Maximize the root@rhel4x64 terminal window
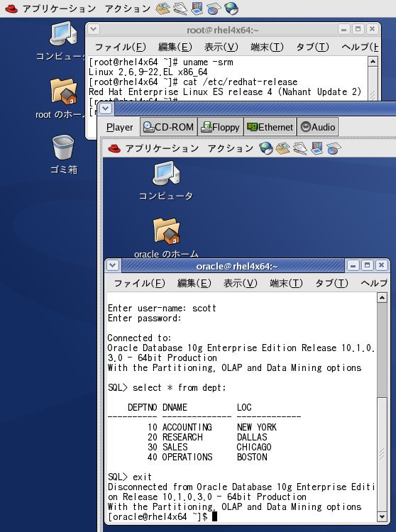The height and width of the screenshot is (532, 396). point(358,29)
